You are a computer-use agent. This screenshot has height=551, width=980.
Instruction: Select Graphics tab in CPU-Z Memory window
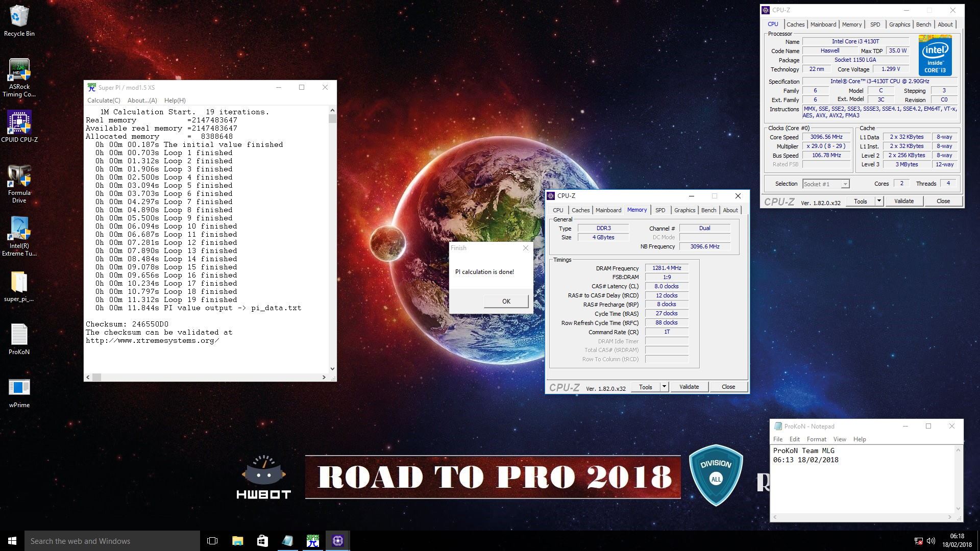coord(684,210)
